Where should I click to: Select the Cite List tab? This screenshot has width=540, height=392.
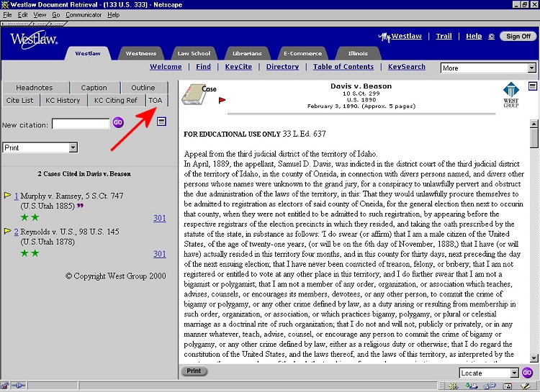(19, 100)
